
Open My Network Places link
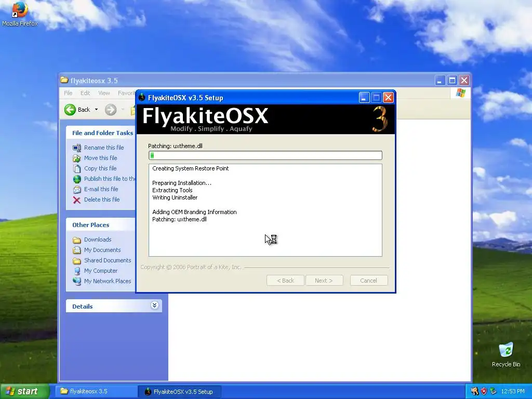pos(108,281)
